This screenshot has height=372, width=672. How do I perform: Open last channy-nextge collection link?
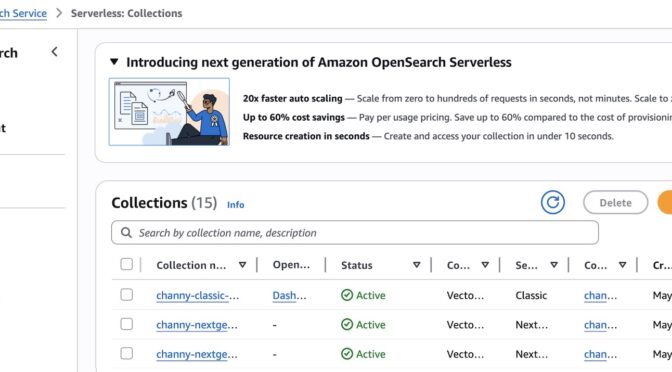click(197, 355)
